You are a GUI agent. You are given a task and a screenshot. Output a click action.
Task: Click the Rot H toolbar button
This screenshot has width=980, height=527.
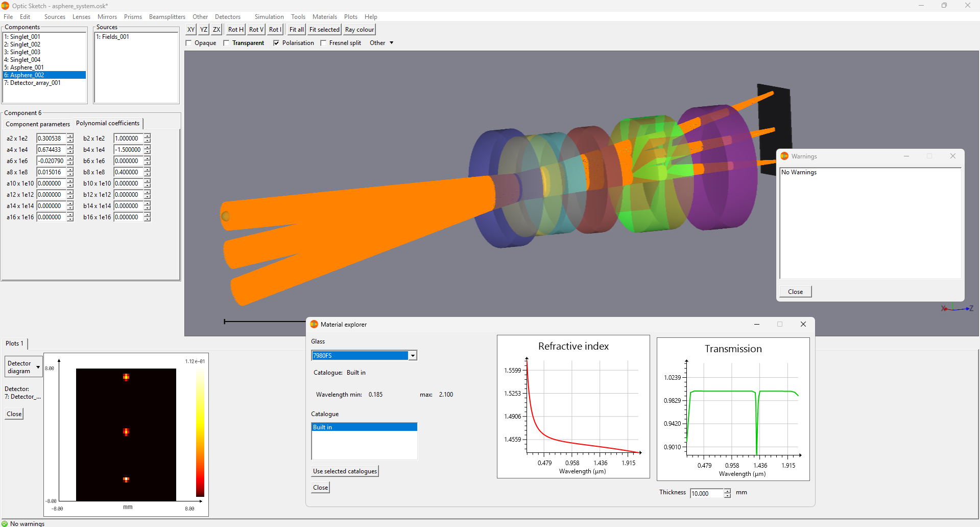(x=235, y=30)
